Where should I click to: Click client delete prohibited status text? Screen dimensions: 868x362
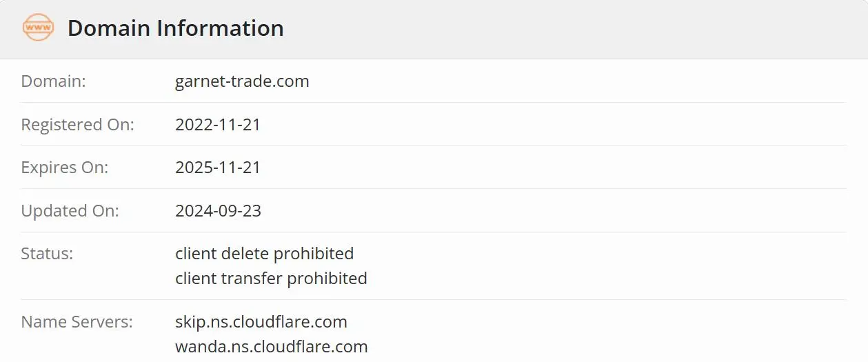coord(265,254)
